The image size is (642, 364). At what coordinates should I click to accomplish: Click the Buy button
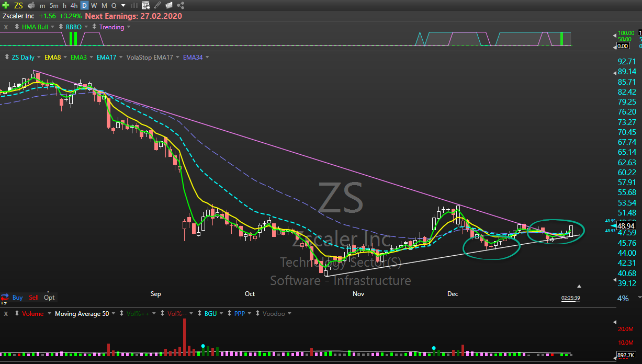[17, 297]
